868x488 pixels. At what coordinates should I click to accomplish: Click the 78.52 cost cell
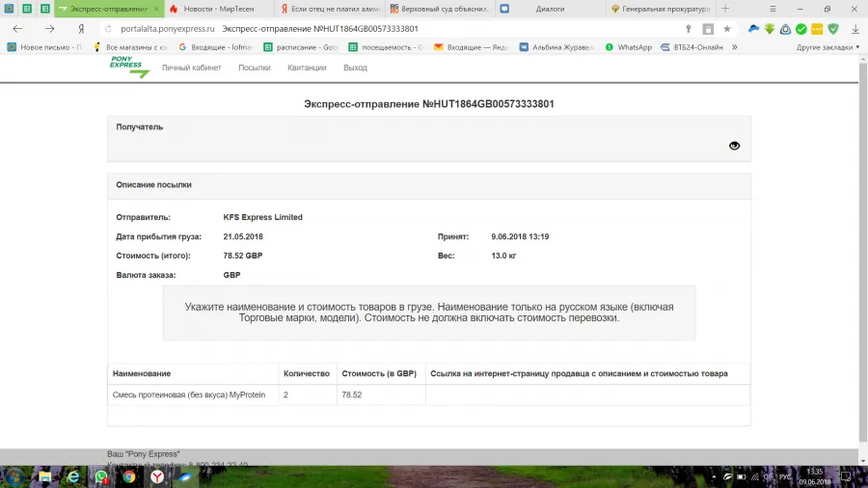[x=381, y=394]
